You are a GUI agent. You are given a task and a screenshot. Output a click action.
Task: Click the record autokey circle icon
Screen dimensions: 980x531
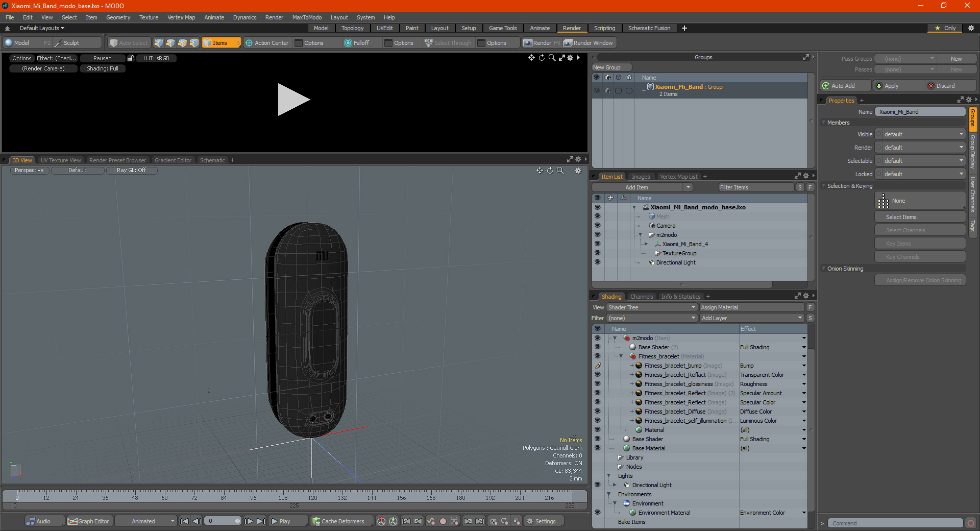click(x=443, y=521)
